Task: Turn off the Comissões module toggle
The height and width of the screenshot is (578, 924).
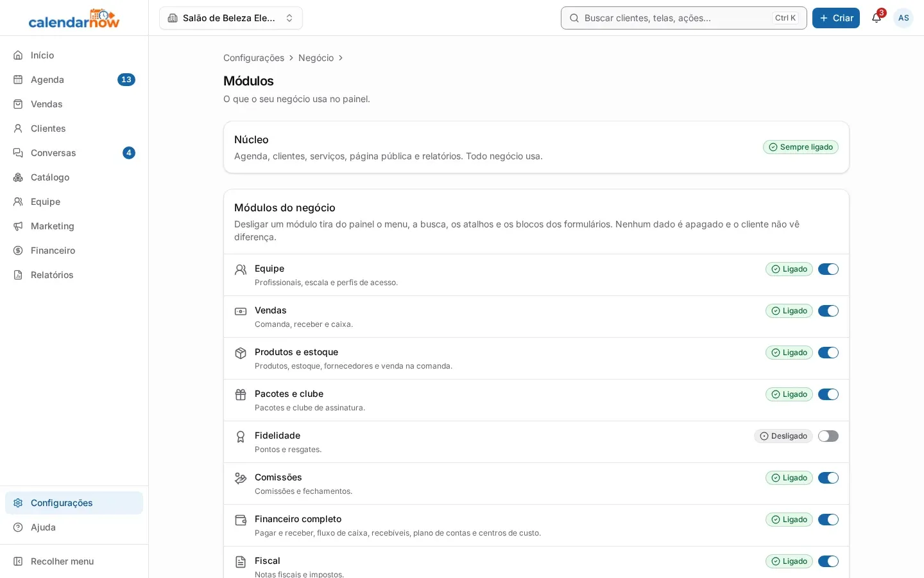Action: (x=828, y=478)
